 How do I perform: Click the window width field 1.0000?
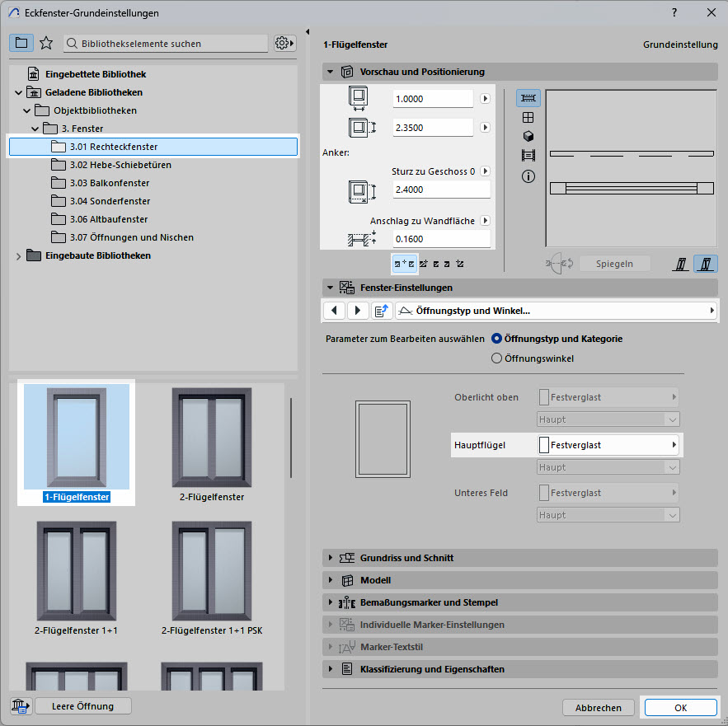point(432,98)
